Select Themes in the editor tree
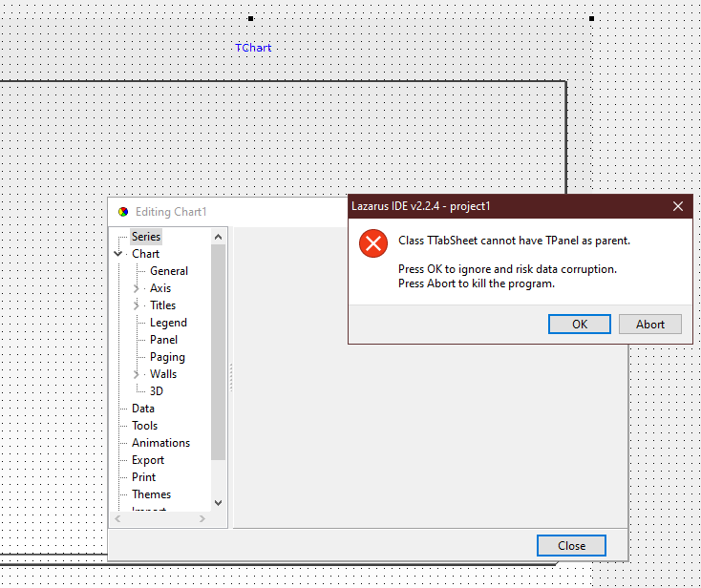Image resolution: width=701 pixels, height=588 pixels. (151, 494)
